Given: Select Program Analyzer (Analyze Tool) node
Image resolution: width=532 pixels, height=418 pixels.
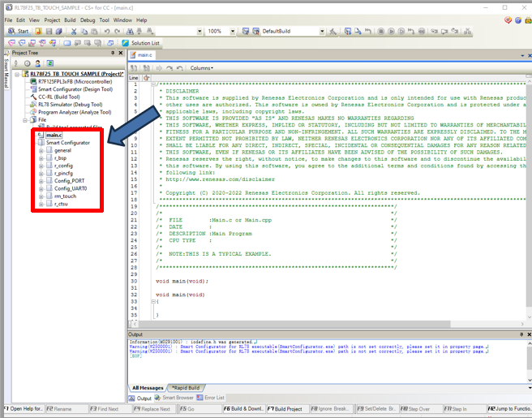Looking at the screenshot, I should click(x=75, y=112).
